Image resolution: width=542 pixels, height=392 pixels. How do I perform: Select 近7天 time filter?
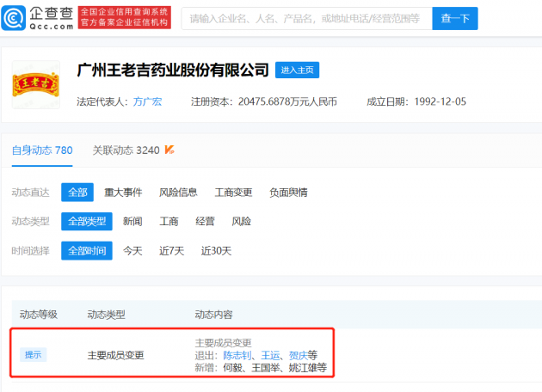click(x=171, y=251)
